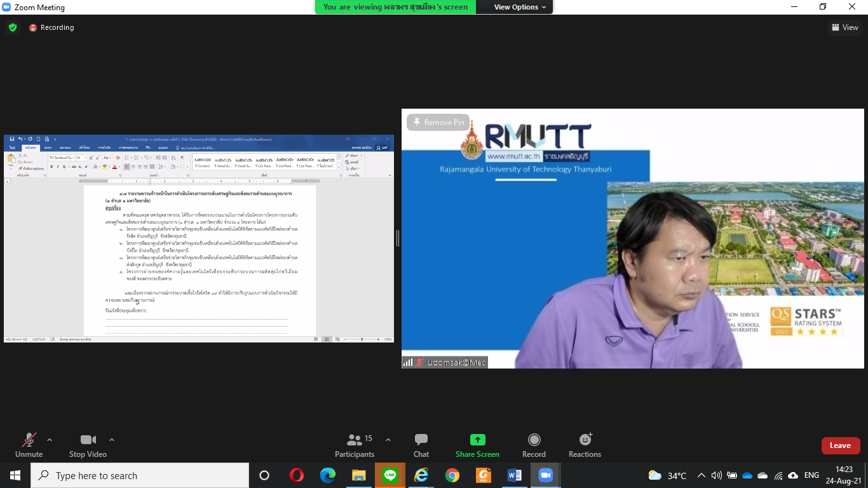Click the yellow text highlight color button
The height and width of the screenshot is (488, 868).
point(105,166)
